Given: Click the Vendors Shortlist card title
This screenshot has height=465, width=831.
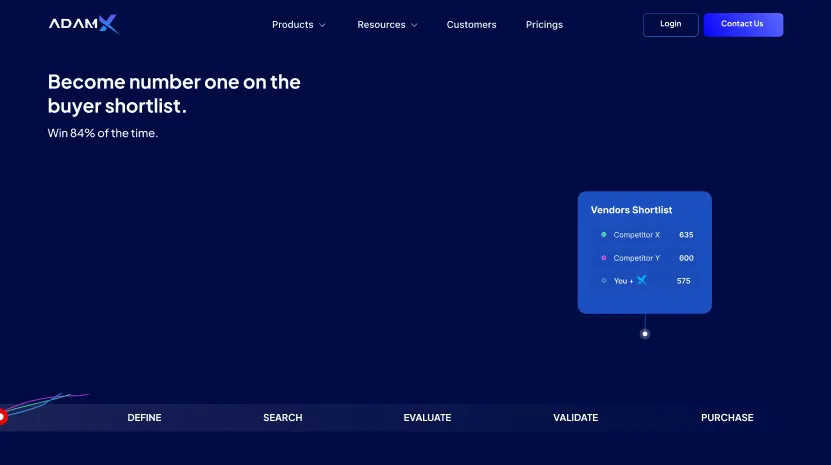Looking at the screenshot, I should pos(631,210).
